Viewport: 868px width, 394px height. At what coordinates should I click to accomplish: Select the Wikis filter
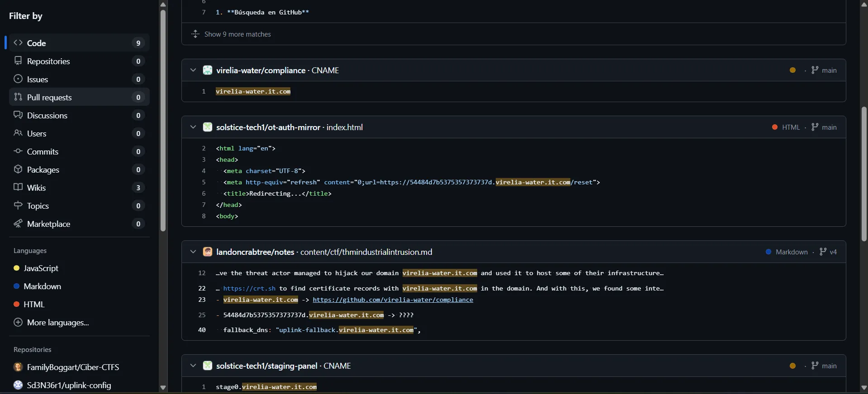click(36, 188)
